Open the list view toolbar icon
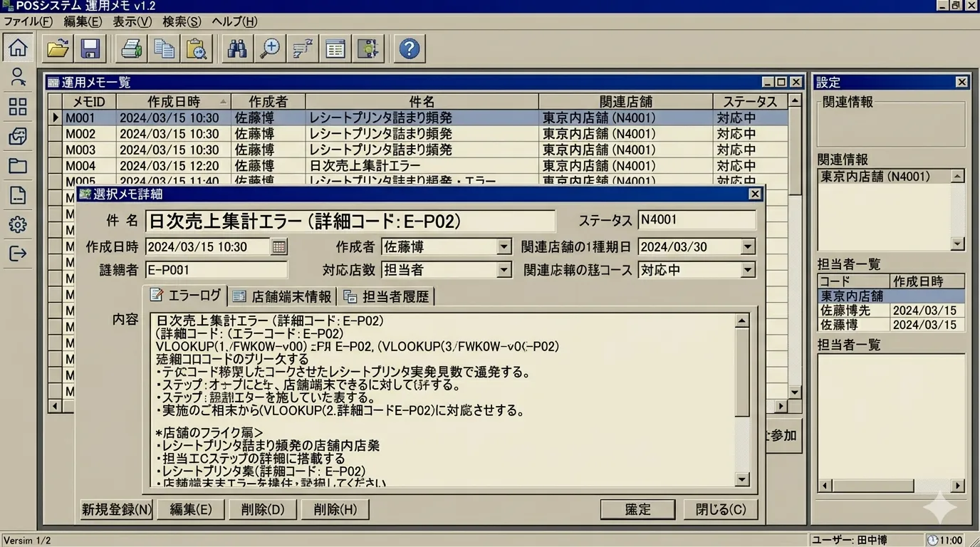The width and height of the screenshot is (980, 547). point(335,48)
